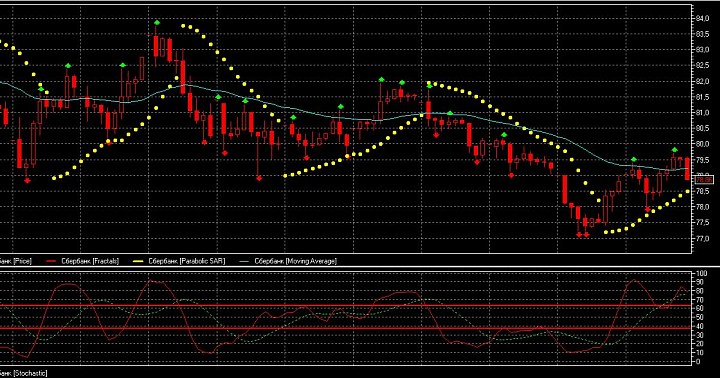Click the 82,5 price axis value
Screen dimensions: 720x378
[703, 66]
